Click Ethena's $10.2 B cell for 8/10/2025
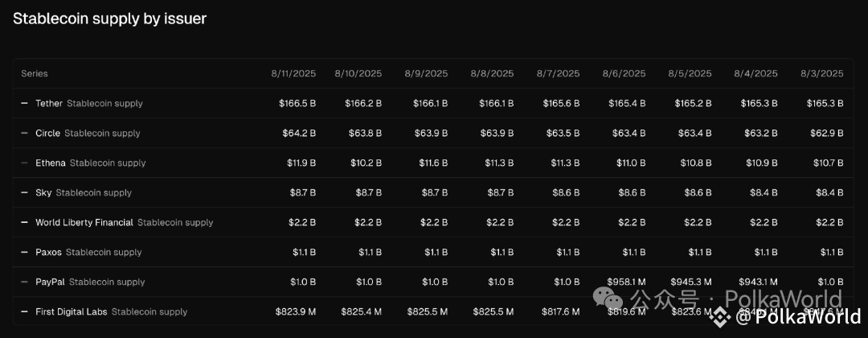Screen dimensions: 868x338 click(366, 163)
